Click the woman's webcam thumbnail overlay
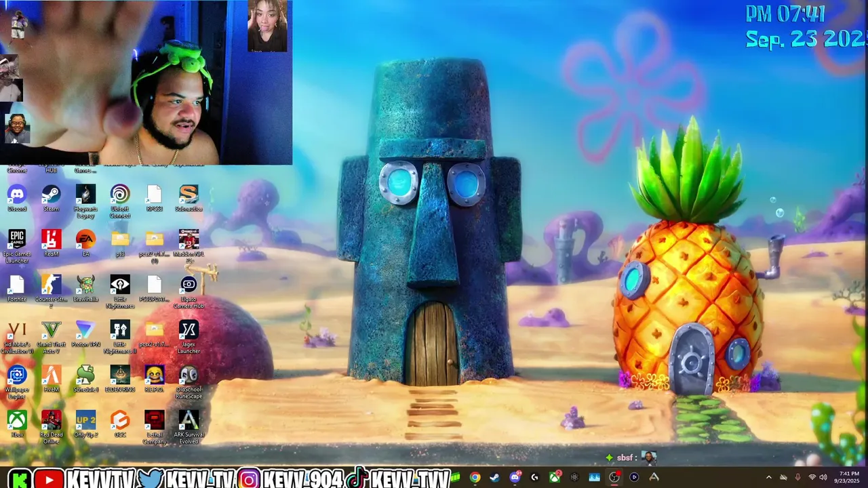Screen dimensions: 868x488 click(x=267, y=26)
